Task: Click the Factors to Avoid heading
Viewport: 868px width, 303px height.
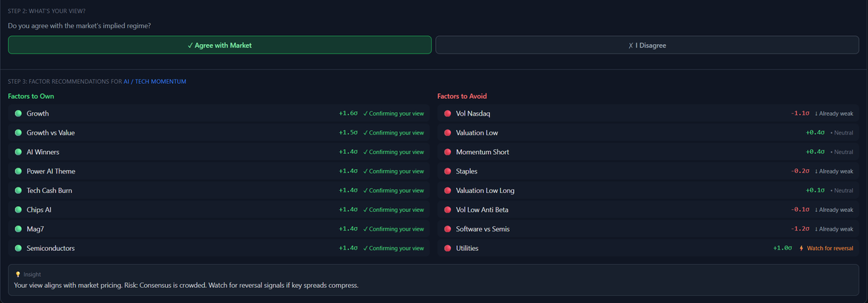Action: pyautogui.click(x=462, y=96)
